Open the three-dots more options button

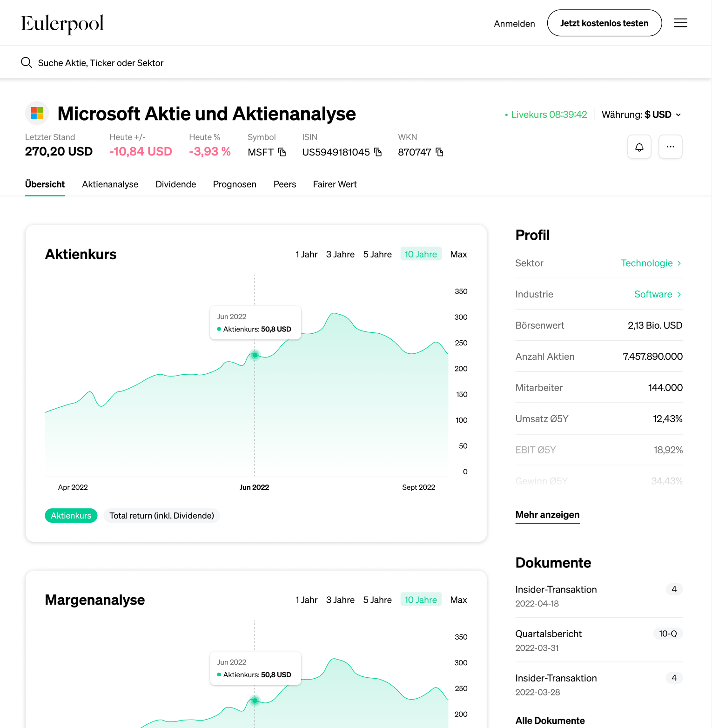[x=671, y=147]
